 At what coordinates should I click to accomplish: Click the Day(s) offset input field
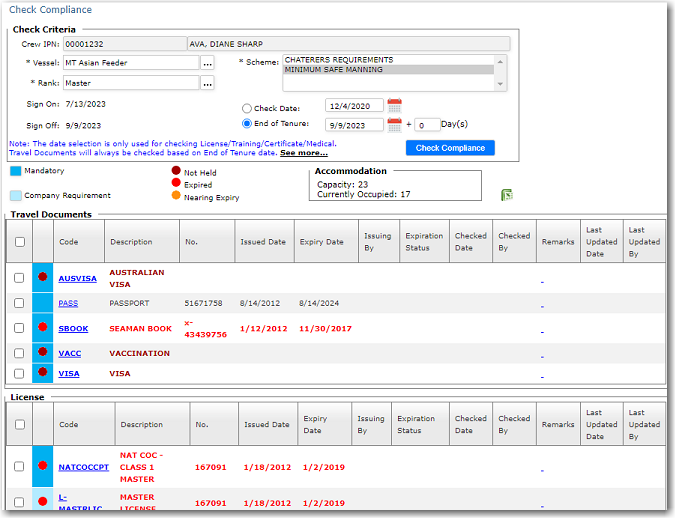click(426, 125)
